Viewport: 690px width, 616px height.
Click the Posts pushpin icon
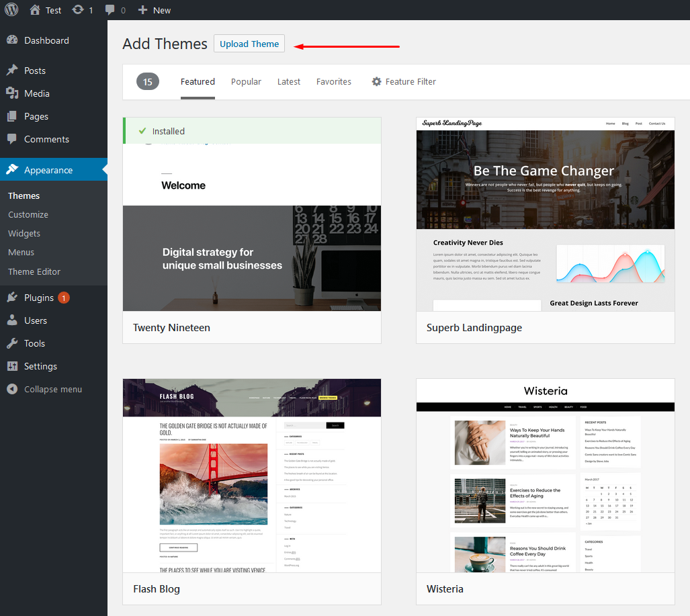coord(12,71)
